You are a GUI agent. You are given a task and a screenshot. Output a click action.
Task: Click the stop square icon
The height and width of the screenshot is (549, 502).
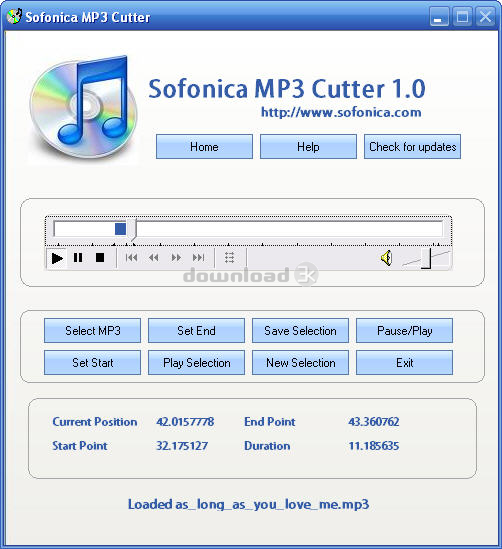pos(100,258)
